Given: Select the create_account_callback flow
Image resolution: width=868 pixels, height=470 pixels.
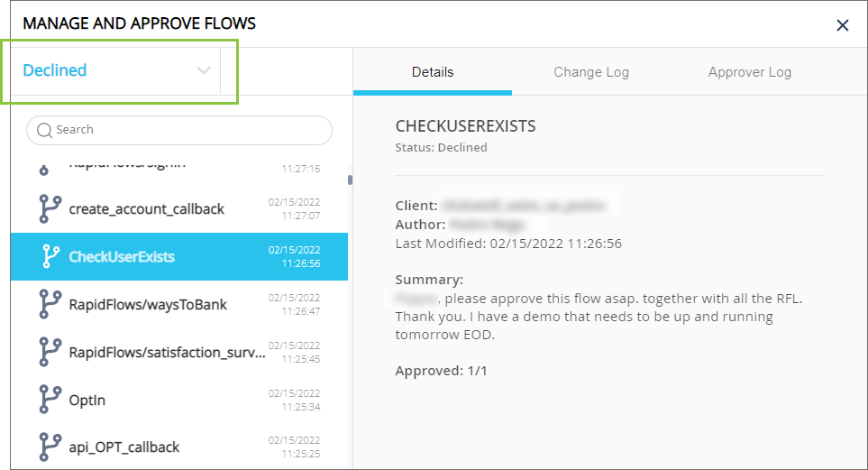Looking at the screenshot, I should point(147,209).
